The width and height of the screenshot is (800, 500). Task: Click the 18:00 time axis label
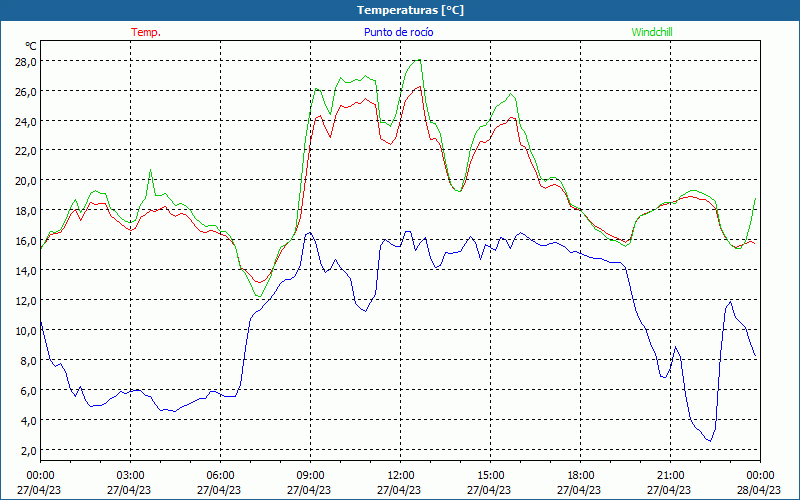point(580,475)
